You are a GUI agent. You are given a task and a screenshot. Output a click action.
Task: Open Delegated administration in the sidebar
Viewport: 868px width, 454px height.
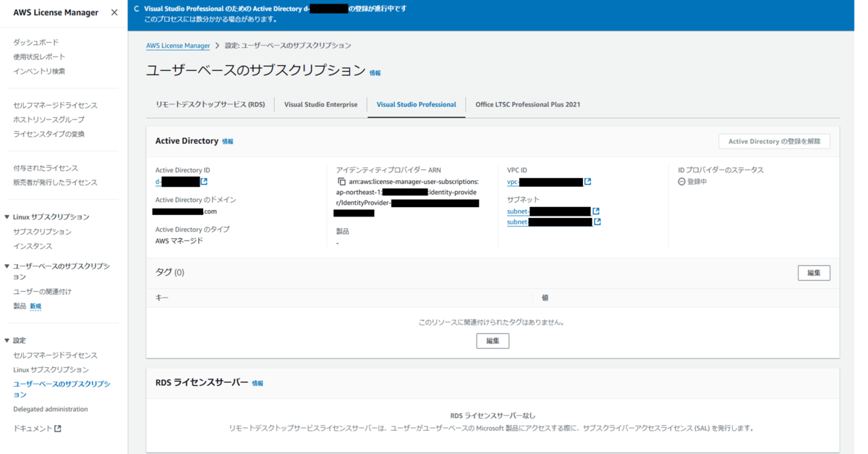click(x=51, y=409)
